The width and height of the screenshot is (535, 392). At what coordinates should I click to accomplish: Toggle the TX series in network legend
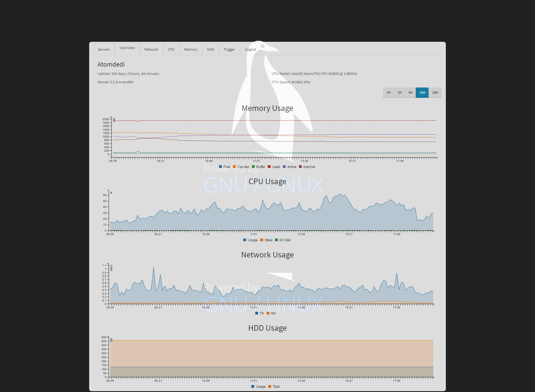tap(257, 313)
